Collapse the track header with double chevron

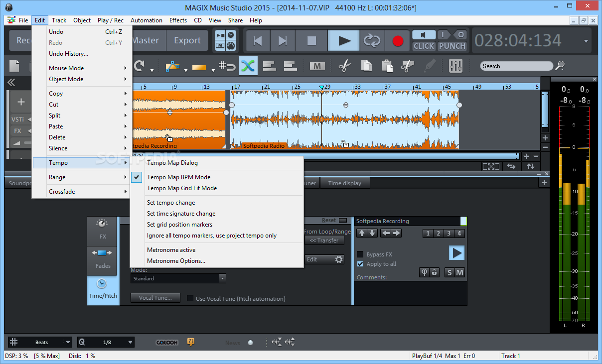tap(11, 83)
